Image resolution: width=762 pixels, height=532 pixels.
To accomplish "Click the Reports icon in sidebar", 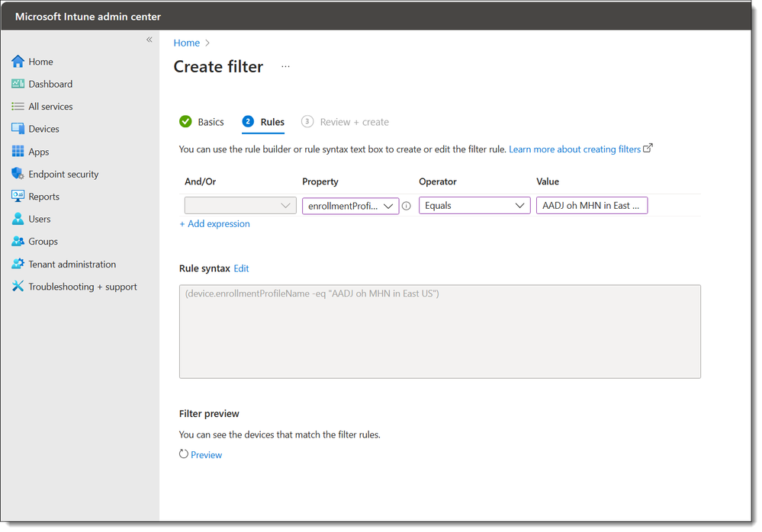I will [18, 196].
